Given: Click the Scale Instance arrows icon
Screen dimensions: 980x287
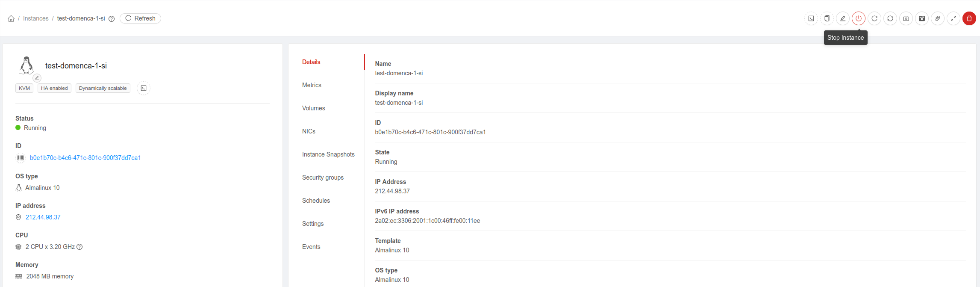Looking at the screenshot, I should [953, 18].
